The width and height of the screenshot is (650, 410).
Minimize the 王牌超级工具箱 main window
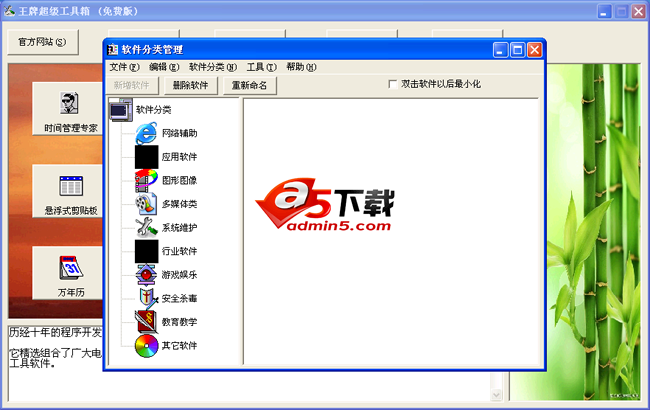[x=604, y=11]
